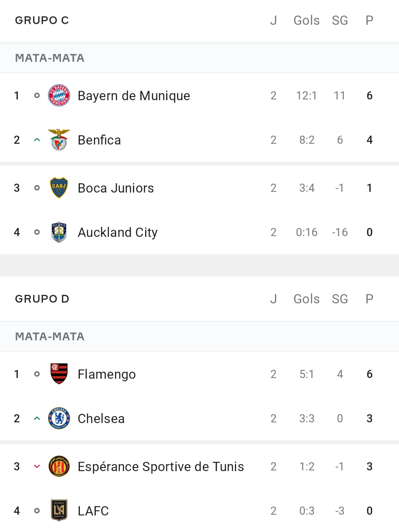
Task: Tap the Boca Juniors CABJ badge
Action: point(59,188)
